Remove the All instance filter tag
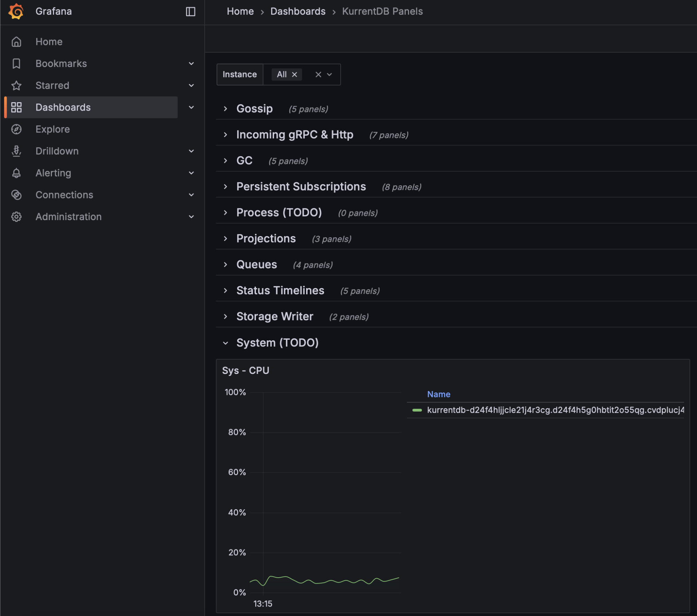The height and width of the screenshot is (616, 697). 295,74
